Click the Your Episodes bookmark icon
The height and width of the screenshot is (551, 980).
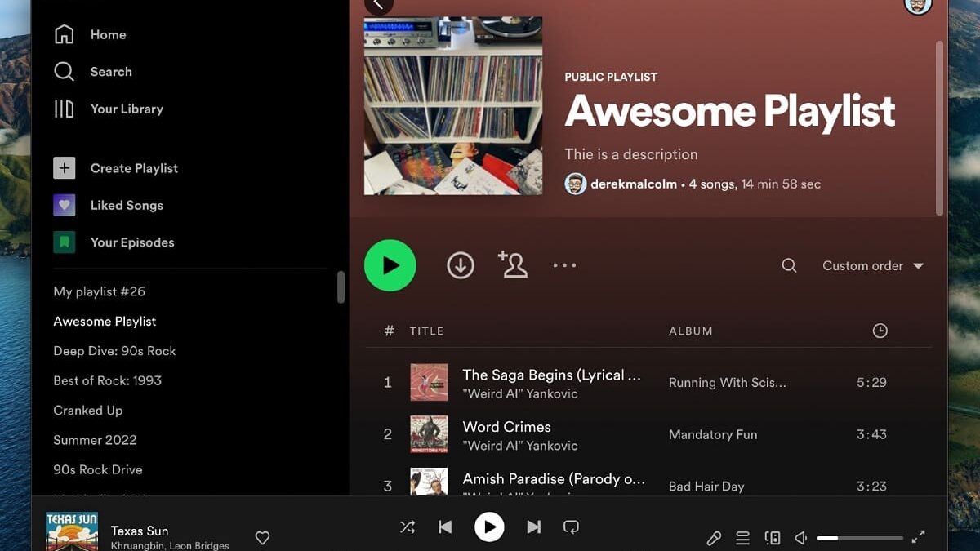coord(64,242)
